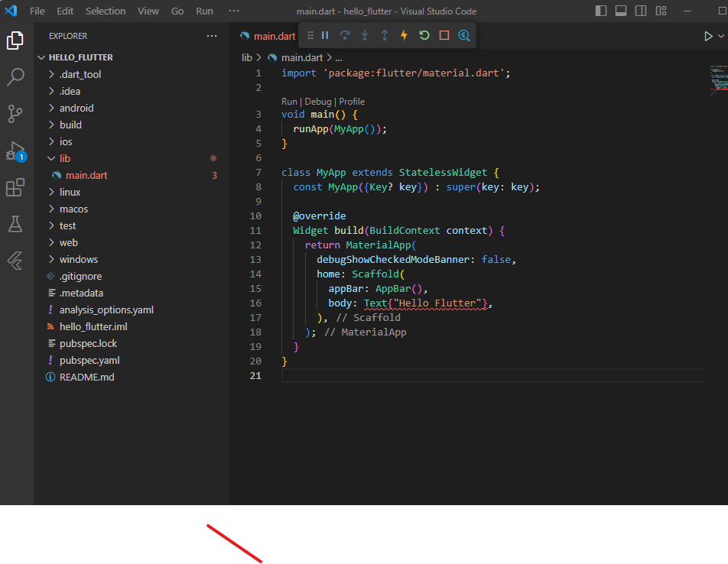Open run options dropdown arrow beside play button
The image size is (728, 564).
point(721,36)
